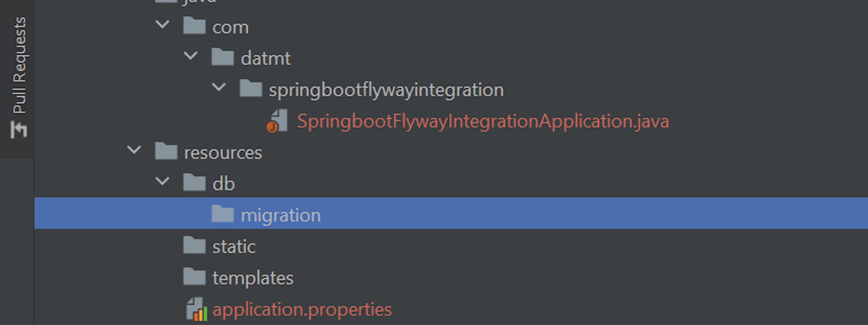The image size is (868, 325).
Task: Collapse the db folder chevron
Action: click(x=162, y=181)
